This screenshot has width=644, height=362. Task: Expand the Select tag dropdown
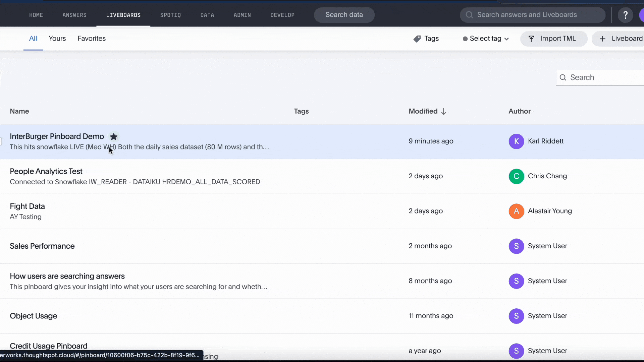click(486, 39)
